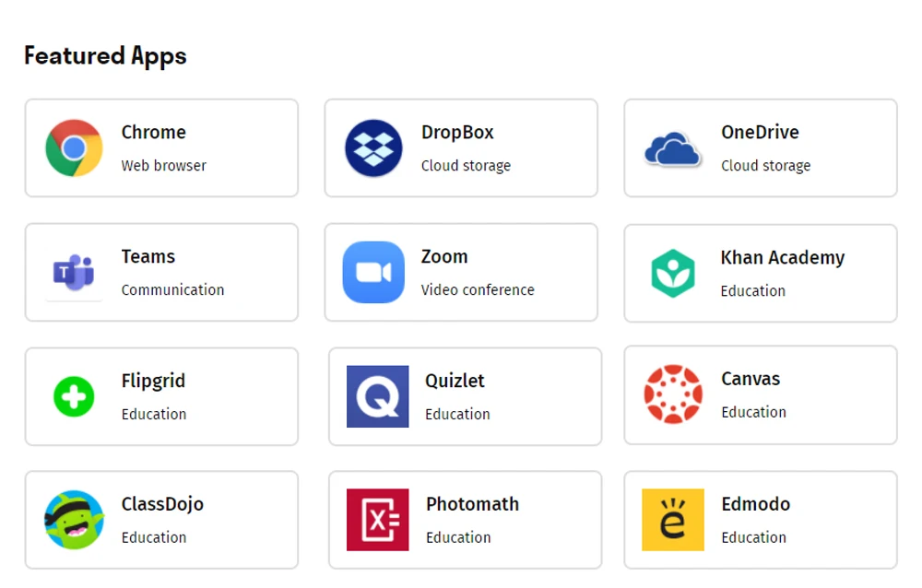The image size is (922, 588).
Task: Click the Zoom Video conference subtitle
Action: pos(478,289)
